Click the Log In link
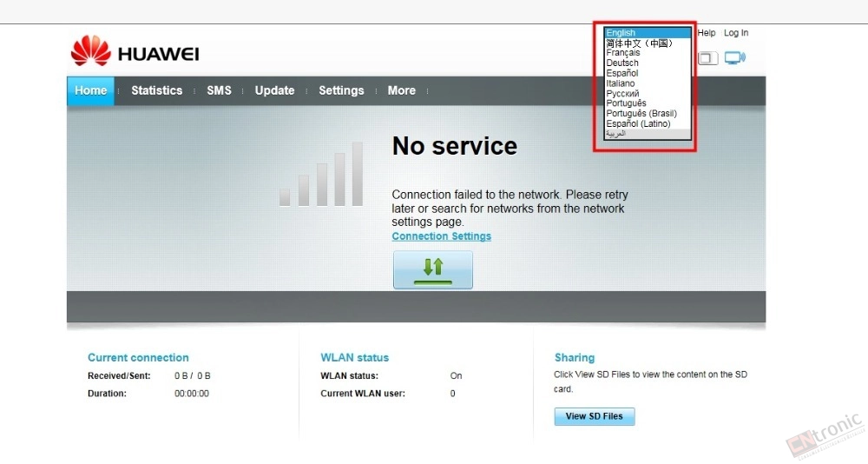This screenshot has width=868, height=464. (736, 33)
